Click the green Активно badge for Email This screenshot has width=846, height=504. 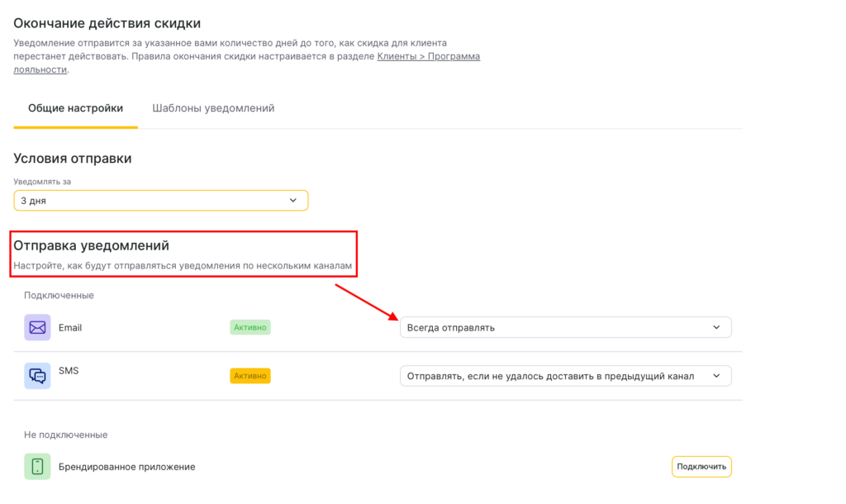click(250, 327)
